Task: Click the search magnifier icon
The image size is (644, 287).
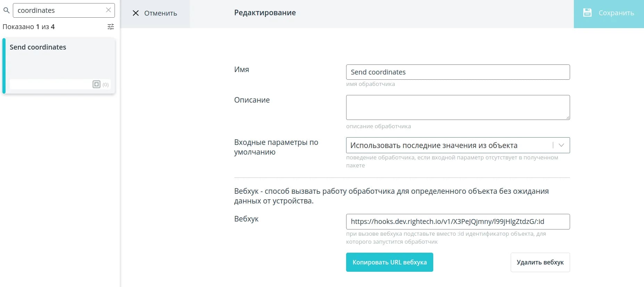Action: 6,11
